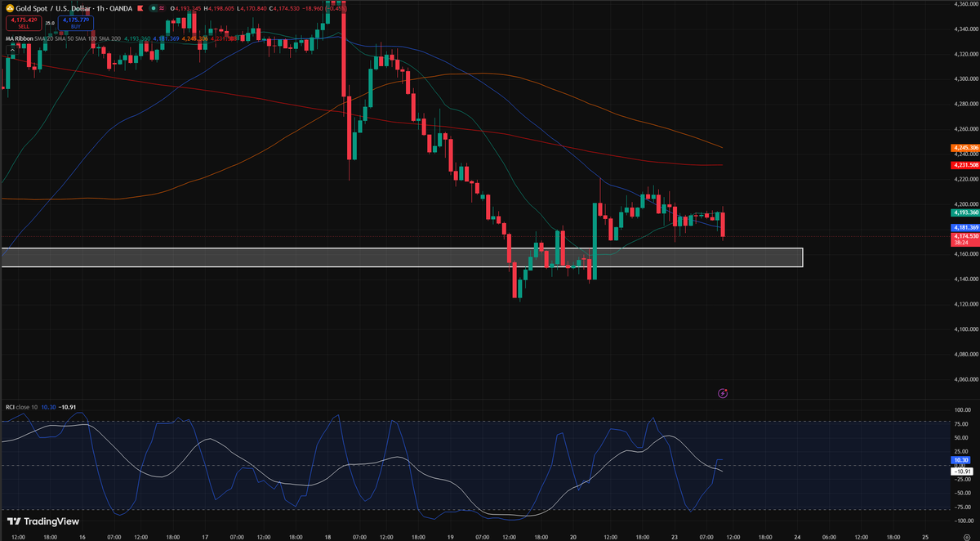Click the 50.00 RCI scale label
The image size is (980, 541).
pyautogui.click(x=961, y=438)
